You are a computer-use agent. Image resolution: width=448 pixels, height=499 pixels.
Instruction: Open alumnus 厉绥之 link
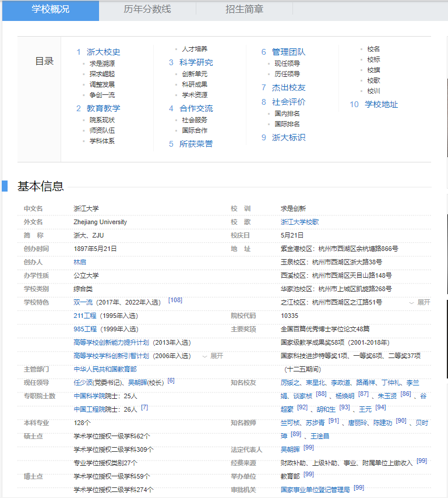click(290, 383)
